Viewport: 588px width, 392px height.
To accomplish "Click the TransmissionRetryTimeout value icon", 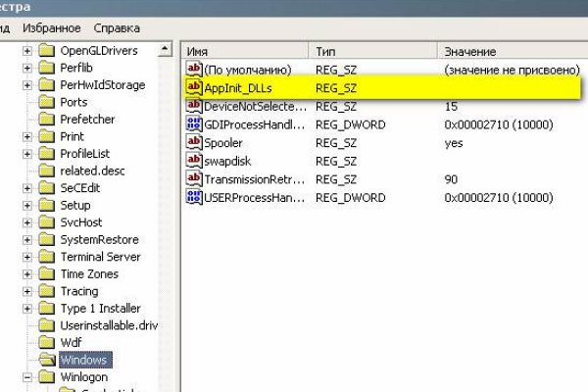I will point(193,179).
